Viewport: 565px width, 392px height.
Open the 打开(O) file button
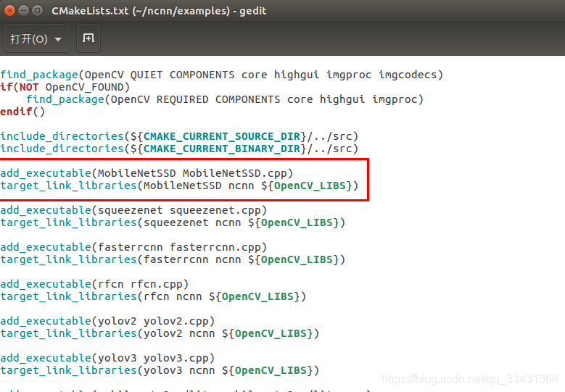[x=36, y=38]
